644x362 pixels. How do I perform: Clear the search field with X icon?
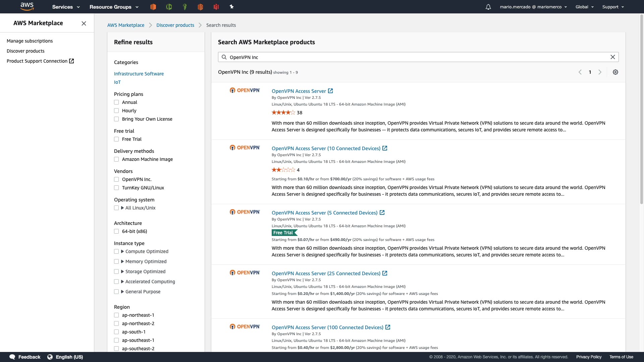coord(612,57)
